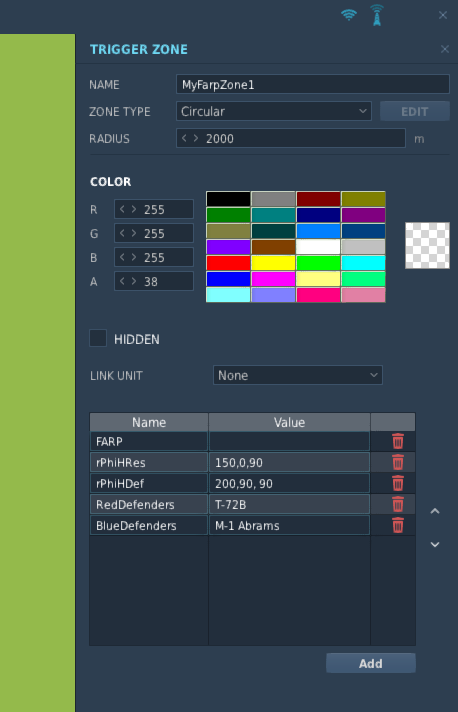This screenshot has width=458, height=712.
Task: Click the M-1 Abrams value cell
Action: (289, 525)
